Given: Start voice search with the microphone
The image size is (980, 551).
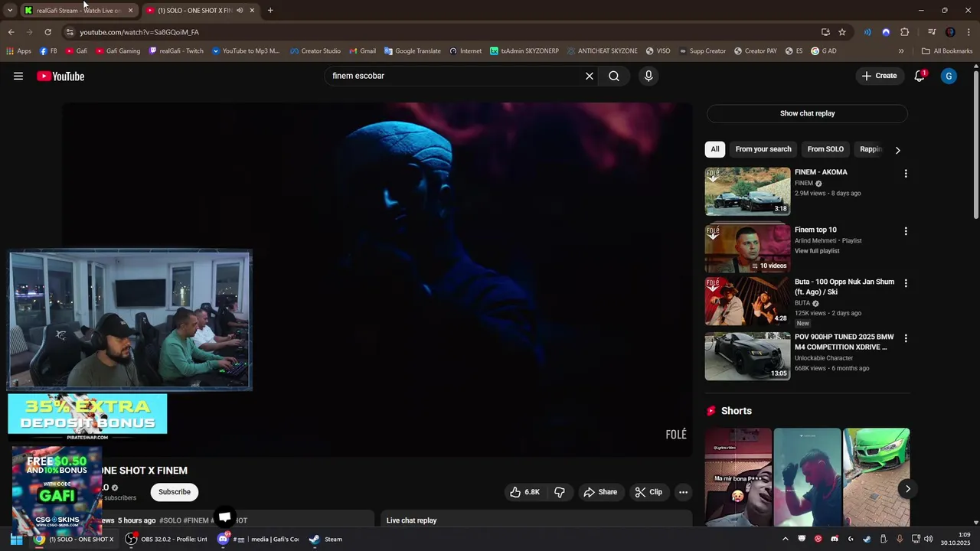Looking at the screenshot, I should pos(648,76).
